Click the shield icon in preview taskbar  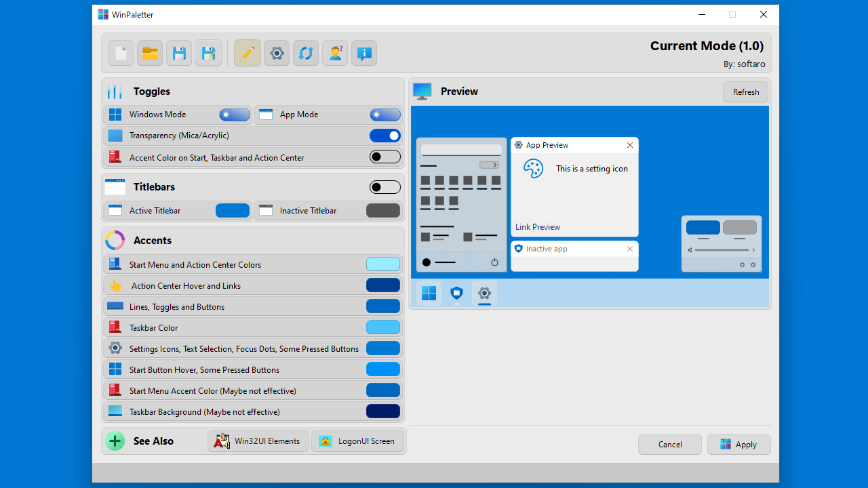tap(456, 293)
